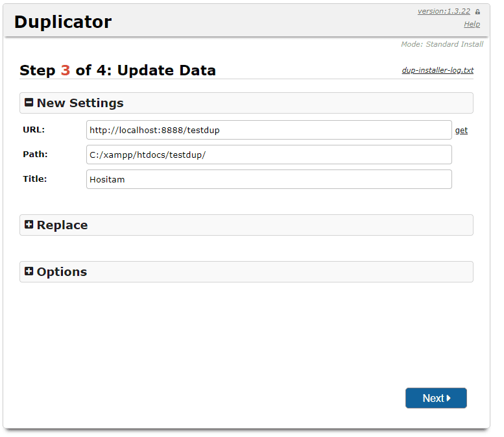The width and height of the screenshot is (504, 437).
Task: Click the plus icon next to Options
Action: (29, 271)
